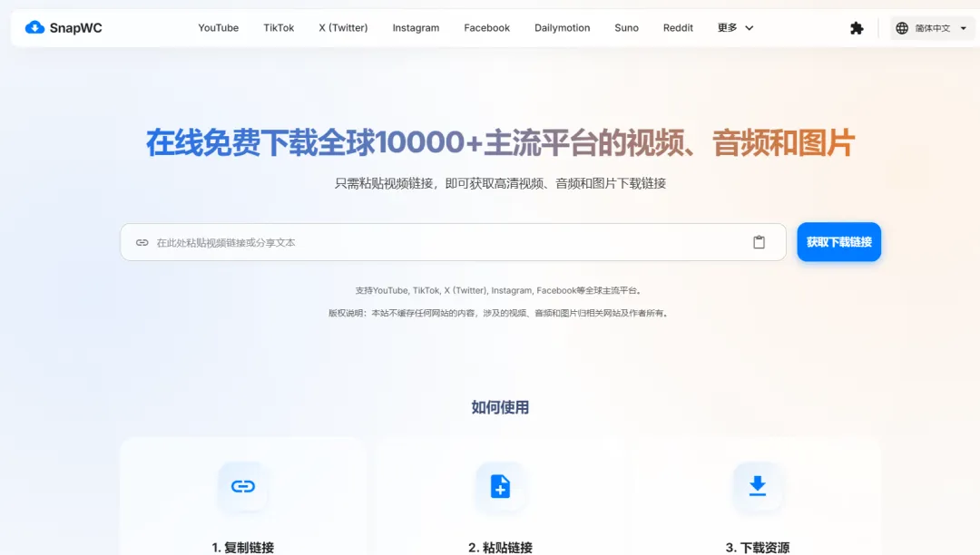Open Dailymotion nav link

(x=562, y=28)
